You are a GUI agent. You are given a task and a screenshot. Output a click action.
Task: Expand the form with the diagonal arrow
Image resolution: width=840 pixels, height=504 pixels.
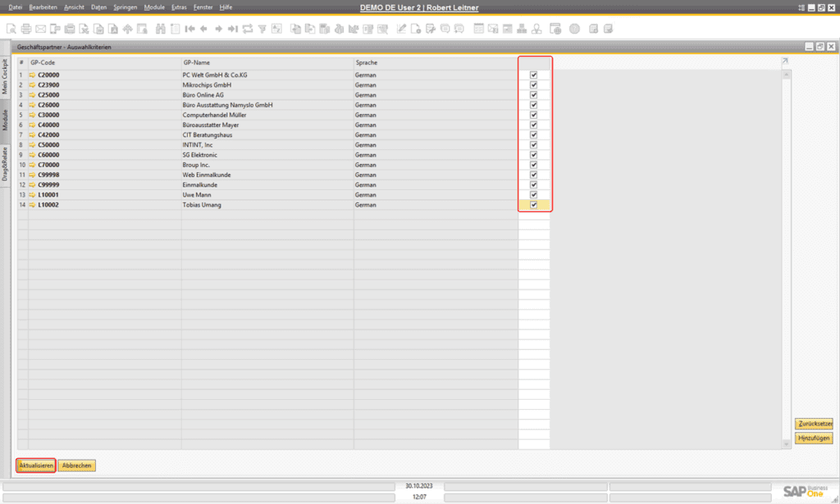click(x=784, y=61)
